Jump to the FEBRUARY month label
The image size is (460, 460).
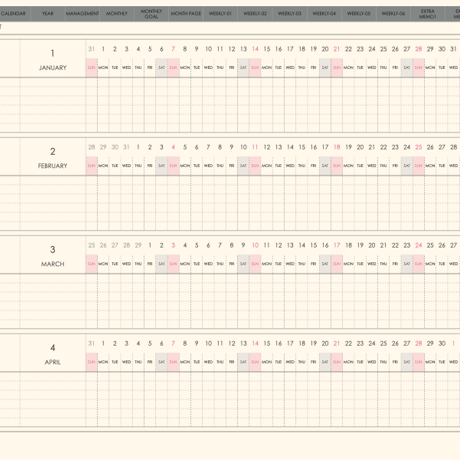pyautogui.click(x=53, y=166)
